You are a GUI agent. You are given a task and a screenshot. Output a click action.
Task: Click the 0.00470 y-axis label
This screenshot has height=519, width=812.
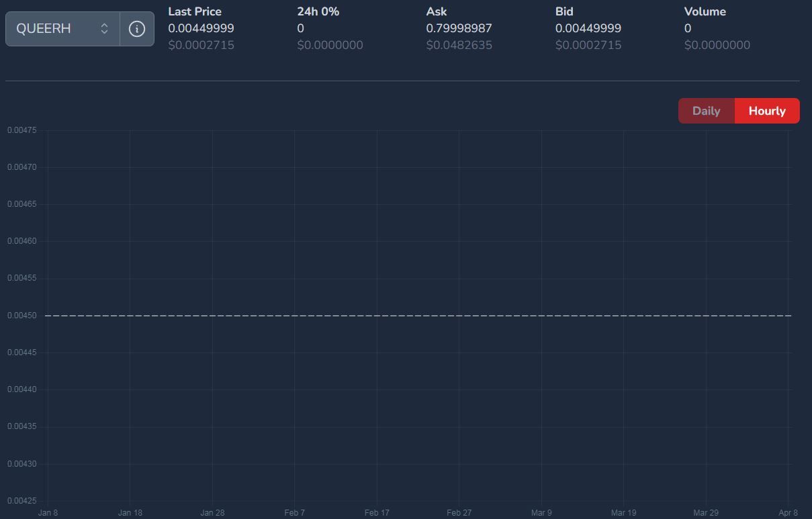[x=22, y=167]
